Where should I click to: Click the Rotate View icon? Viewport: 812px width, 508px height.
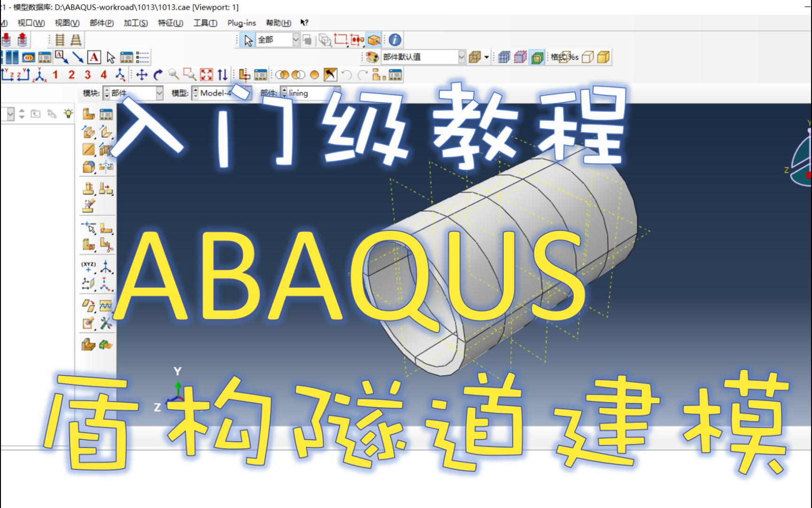pos(158,75)
